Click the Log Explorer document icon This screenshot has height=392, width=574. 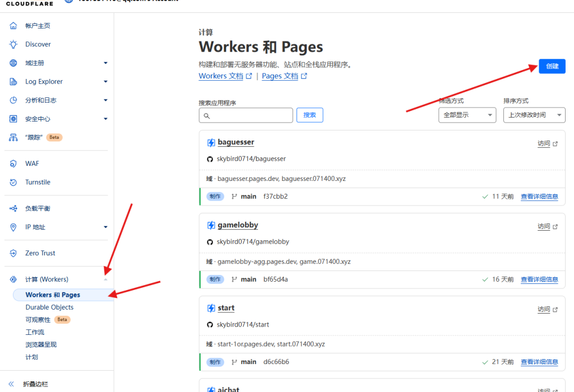coord(13,82)
